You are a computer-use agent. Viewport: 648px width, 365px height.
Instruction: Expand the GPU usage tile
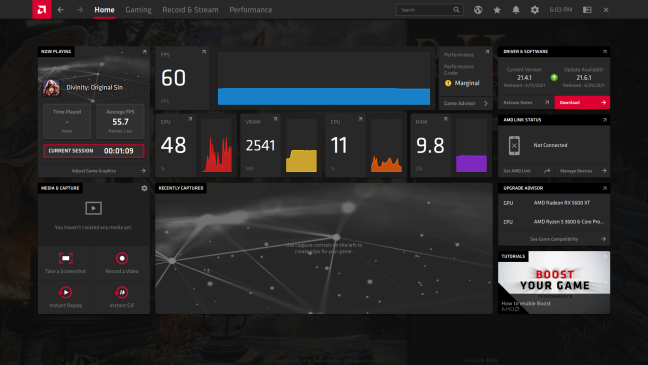click(x=190, y=119)
